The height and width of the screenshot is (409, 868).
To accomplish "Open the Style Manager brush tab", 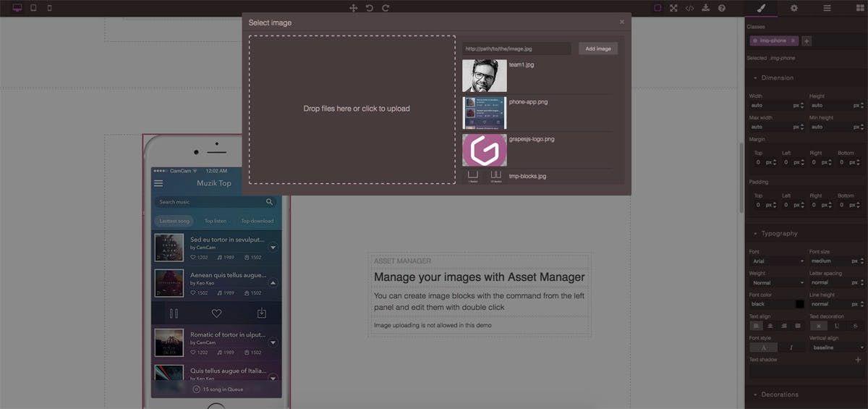I will (x=761, y=8).
